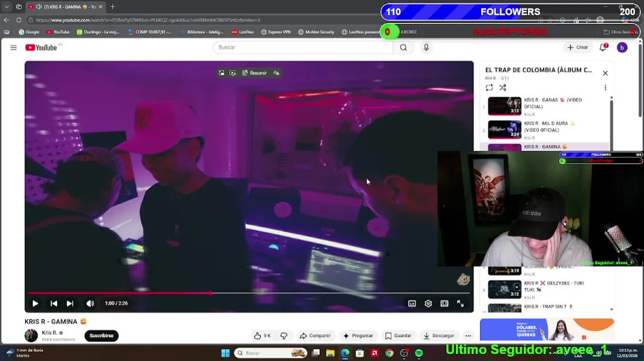
Task: Go back in the browser
Action: tap(6, 20)
